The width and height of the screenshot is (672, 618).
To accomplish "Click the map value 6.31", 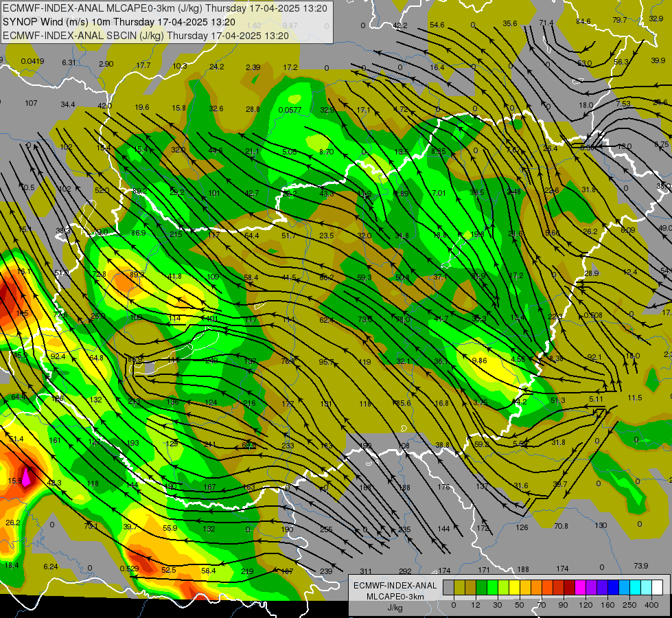I will tap(69, 62).
